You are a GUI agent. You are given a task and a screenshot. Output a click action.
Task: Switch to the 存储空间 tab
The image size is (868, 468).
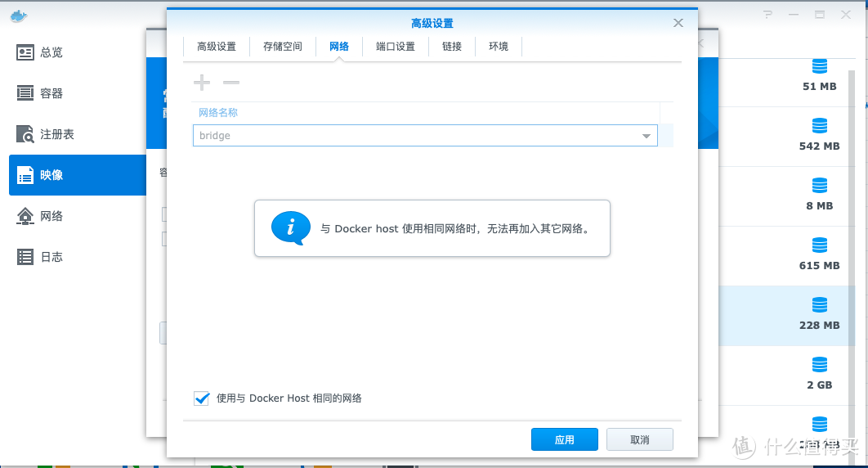pos(283,47)
